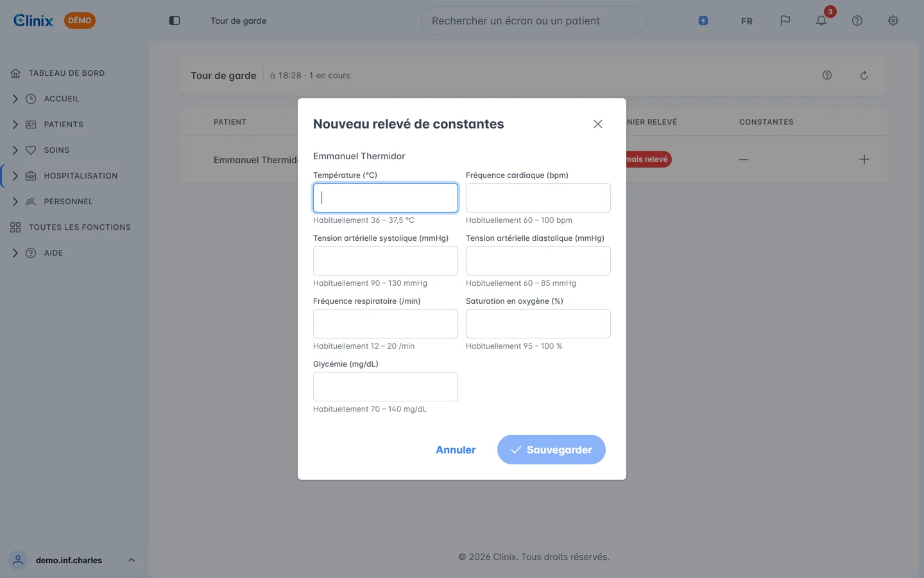Select Soins in the sidebar

click(x=56, y=150)
